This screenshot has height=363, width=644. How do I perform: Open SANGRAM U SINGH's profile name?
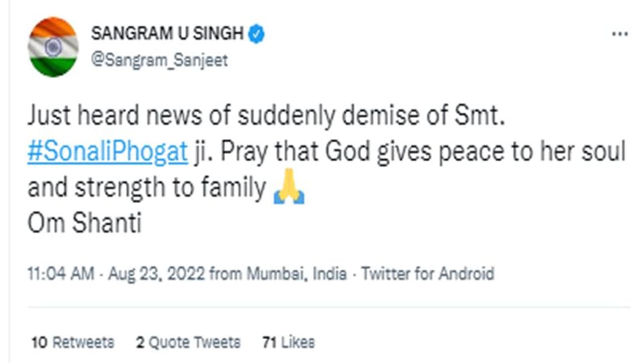click(167, 34)
